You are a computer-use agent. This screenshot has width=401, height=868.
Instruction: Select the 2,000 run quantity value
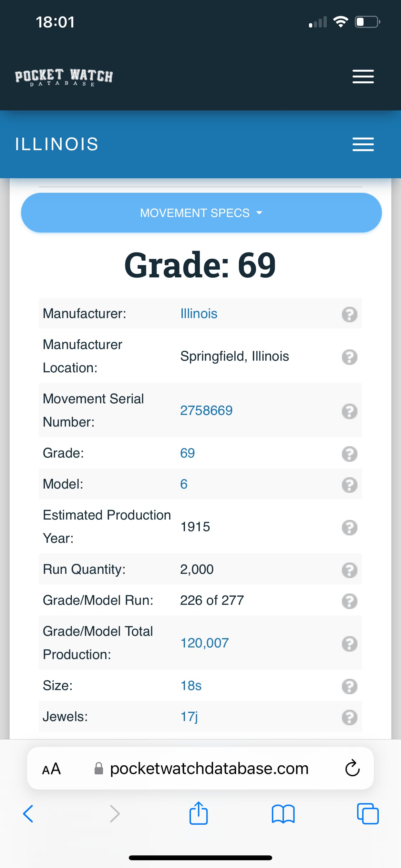pos(197,569)
